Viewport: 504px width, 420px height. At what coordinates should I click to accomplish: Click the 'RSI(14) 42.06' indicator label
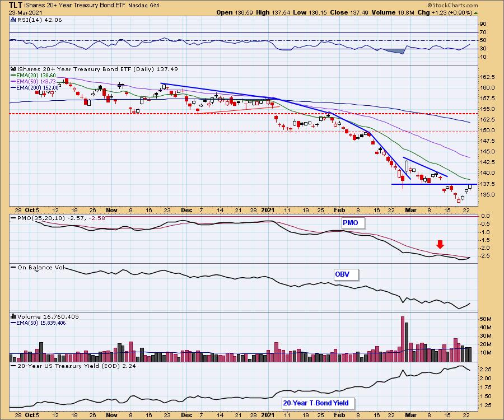[x=40, y=20]
